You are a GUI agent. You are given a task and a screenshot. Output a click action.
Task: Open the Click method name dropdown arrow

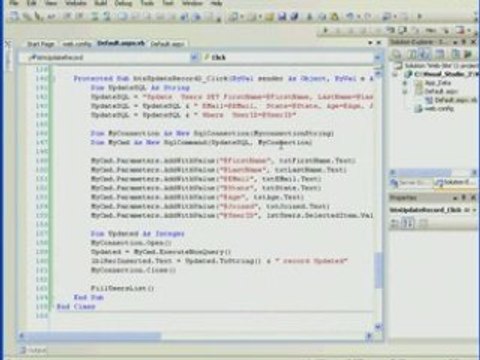click(377, 57)
